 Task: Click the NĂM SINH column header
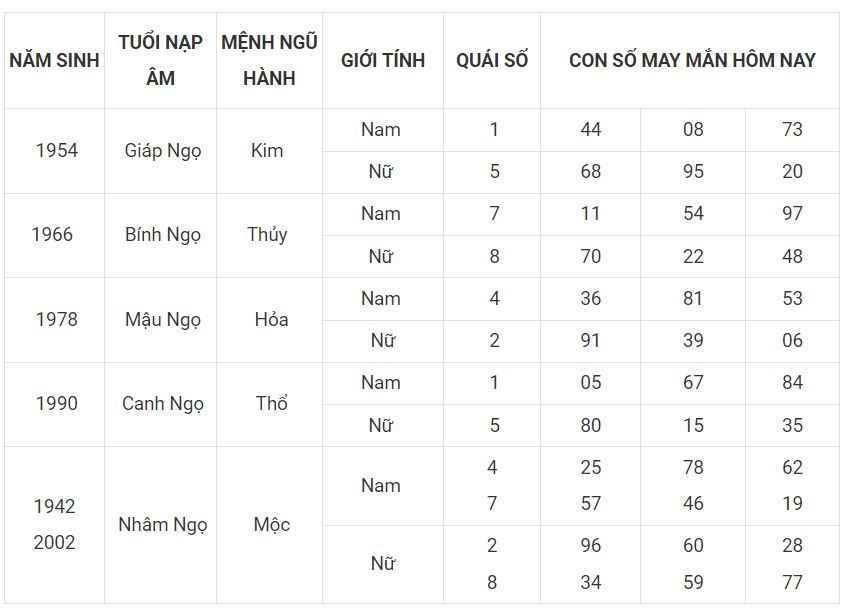pos(55,61)
